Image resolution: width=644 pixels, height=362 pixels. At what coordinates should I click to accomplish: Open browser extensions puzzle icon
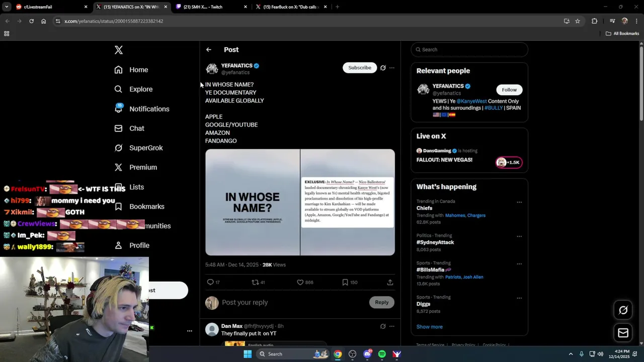595,21
